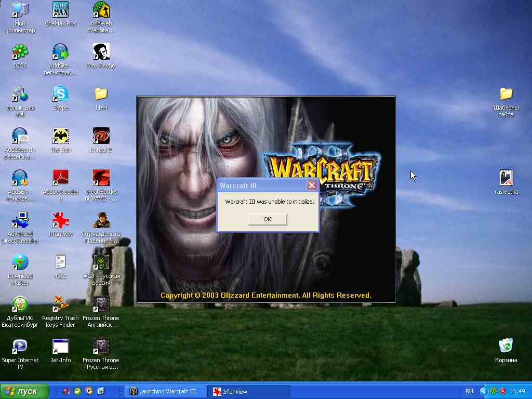This screenshot has height=399, width=532.
Task: Select the AddSEO поисков shortcut
Action: click(20, 185)
